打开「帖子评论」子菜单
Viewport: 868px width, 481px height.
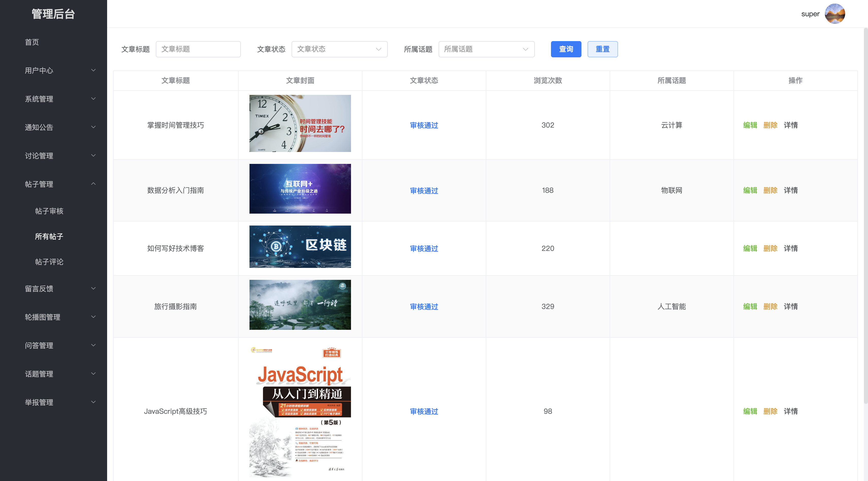49,262
